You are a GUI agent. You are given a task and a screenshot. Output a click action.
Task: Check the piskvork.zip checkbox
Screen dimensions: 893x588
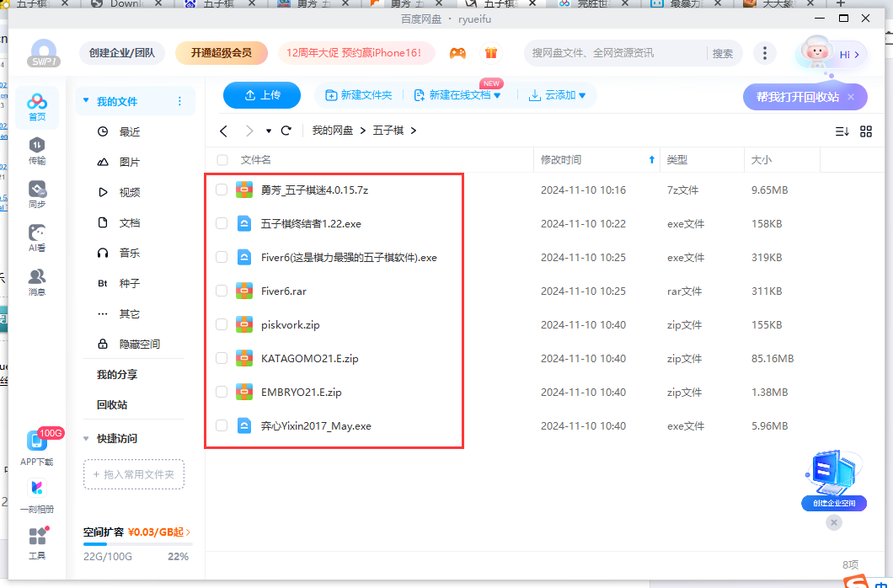click(222, 324)
